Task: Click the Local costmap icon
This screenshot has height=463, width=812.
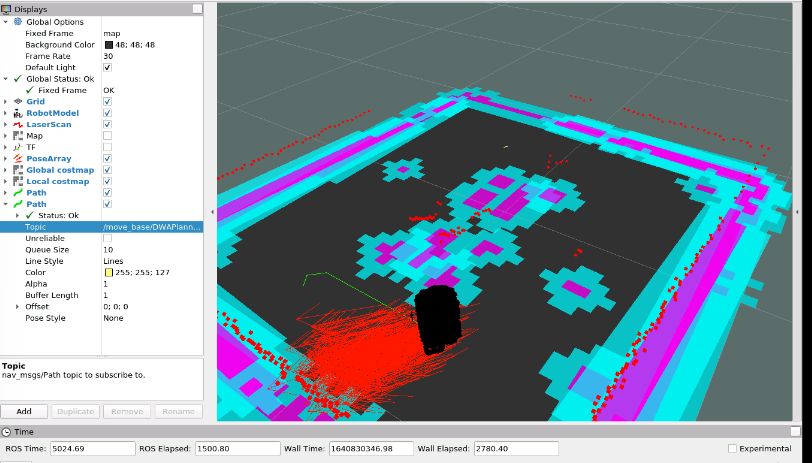Action: 18,181
